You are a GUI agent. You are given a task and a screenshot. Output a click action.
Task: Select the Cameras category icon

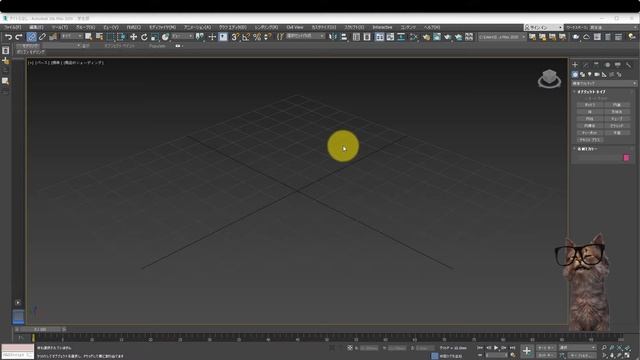point(597,75)
